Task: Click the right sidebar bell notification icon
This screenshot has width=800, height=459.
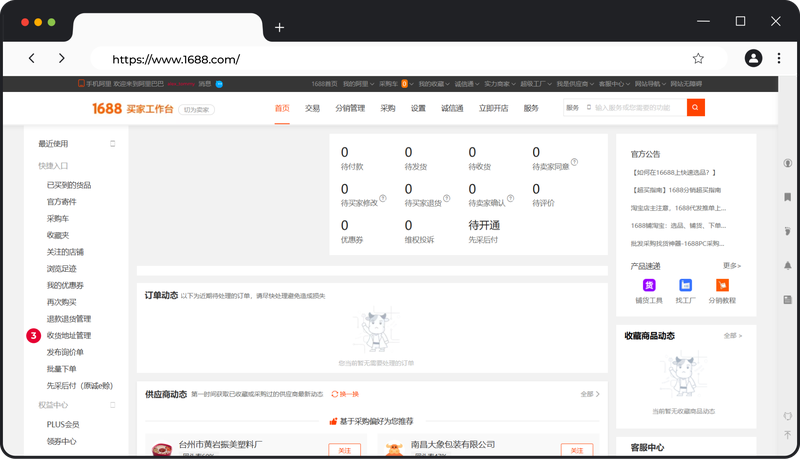Action: point(787,265)
